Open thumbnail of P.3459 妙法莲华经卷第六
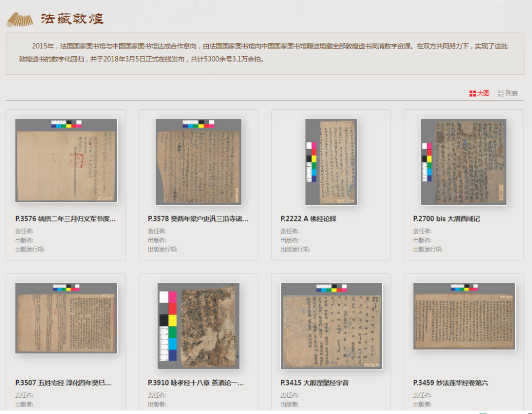This screenshot has width=532, height=414. 464,316
